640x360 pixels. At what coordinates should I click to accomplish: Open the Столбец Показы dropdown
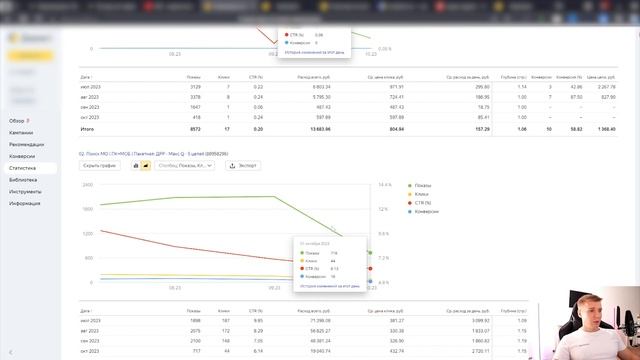tap(185, 166)
